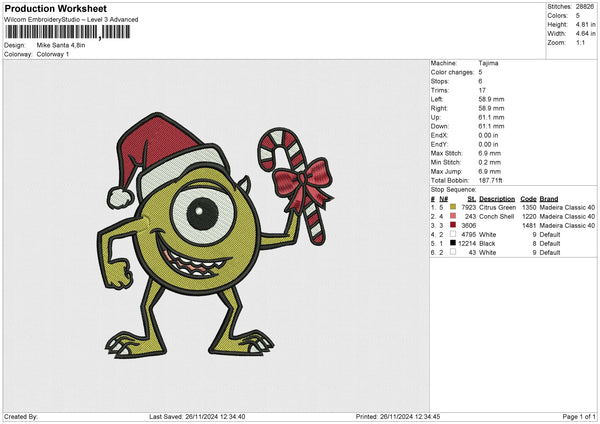
Task: Click the Conch Shell pink swatch
Action: (x=453, y=216)
